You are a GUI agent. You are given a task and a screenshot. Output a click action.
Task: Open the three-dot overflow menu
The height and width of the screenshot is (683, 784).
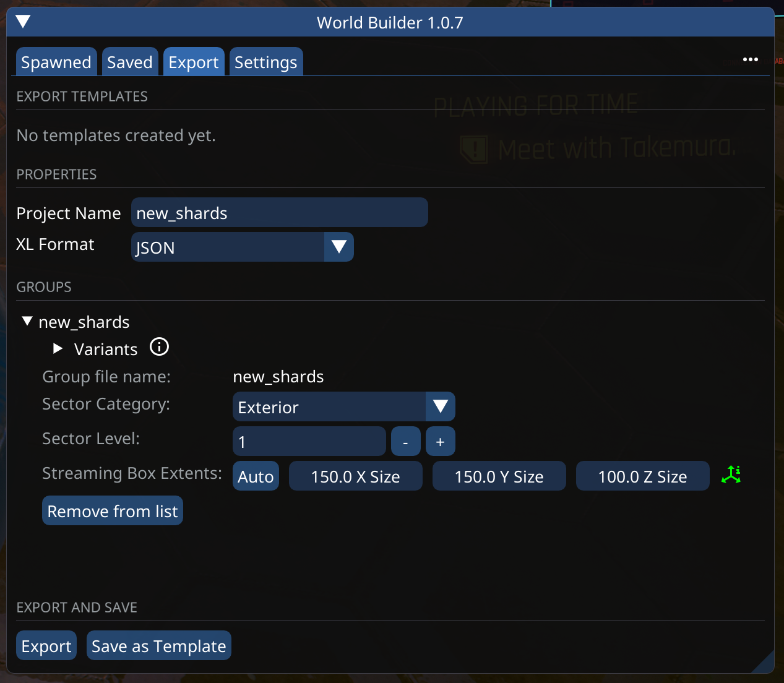(x=750, y=59)
